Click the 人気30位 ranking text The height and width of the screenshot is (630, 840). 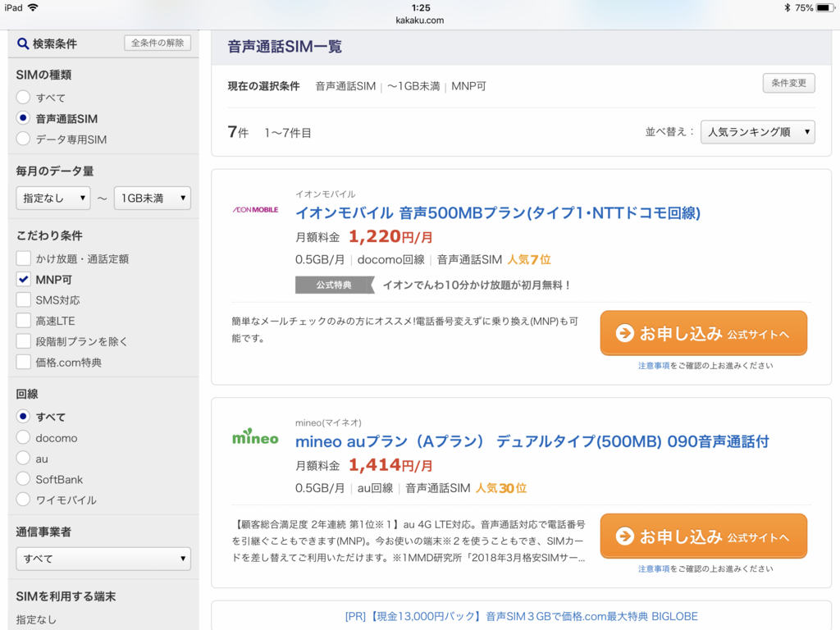[501, 488]
